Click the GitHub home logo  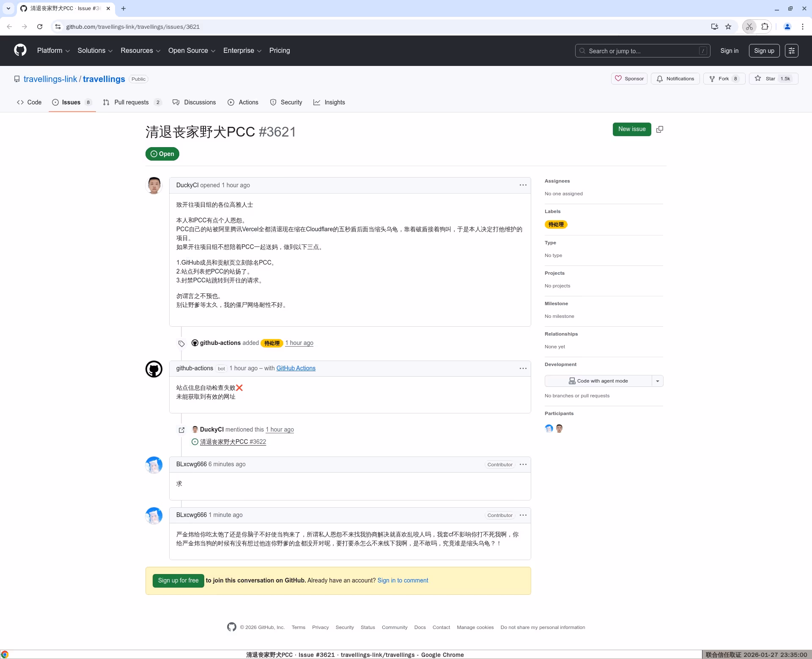coord(19,50)
